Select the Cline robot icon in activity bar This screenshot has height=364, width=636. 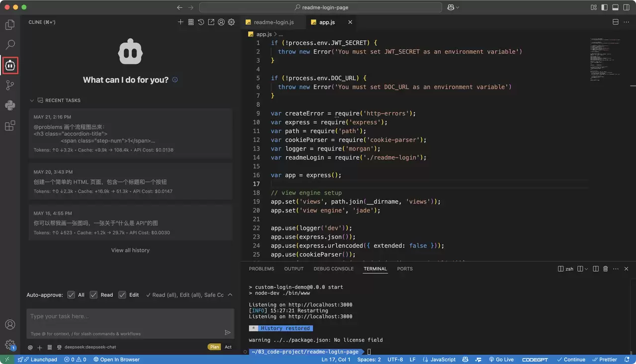10,65
